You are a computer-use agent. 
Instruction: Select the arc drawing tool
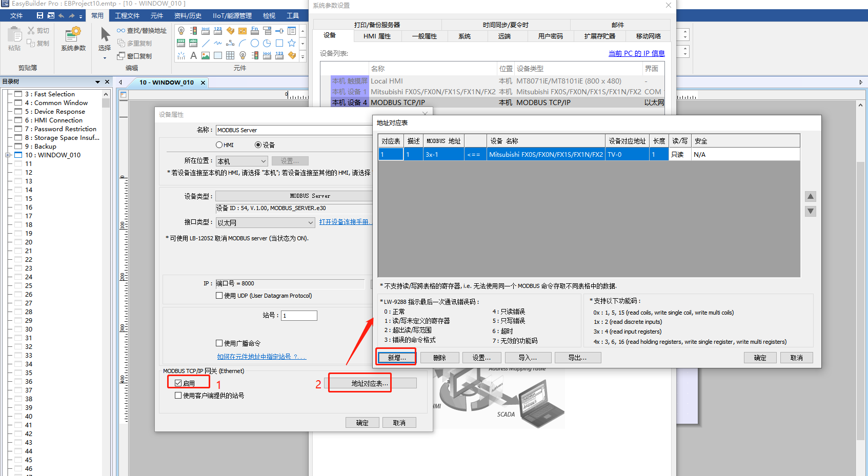pyautogui.click(x=243, y=43)
